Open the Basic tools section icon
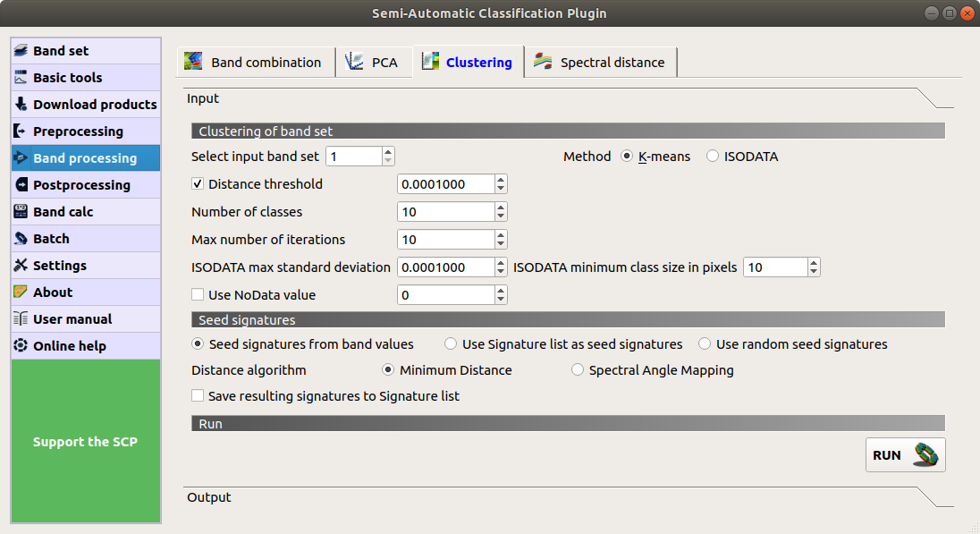The image size is (980, 534). pos(21,78)
